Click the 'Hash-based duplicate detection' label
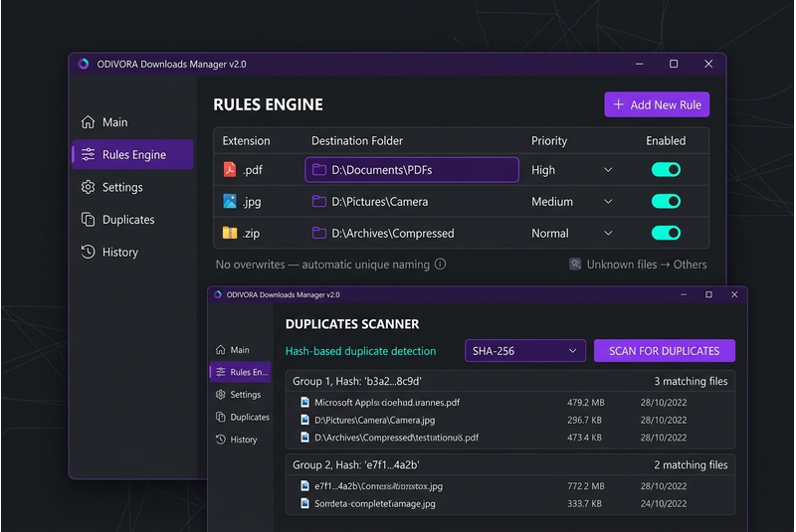The image size is (796, 532). click(360, 351)
